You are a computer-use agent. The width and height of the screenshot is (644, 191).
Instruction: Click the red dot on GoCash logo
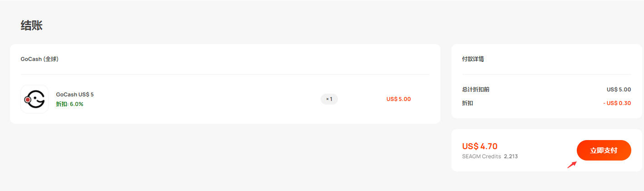[x=28, y=99]
